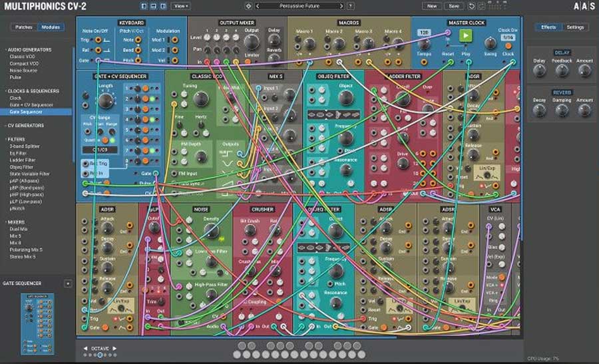
Task: Expand the CV GENERATORS category
Action: pyautogui.click(x=25, y=125)
